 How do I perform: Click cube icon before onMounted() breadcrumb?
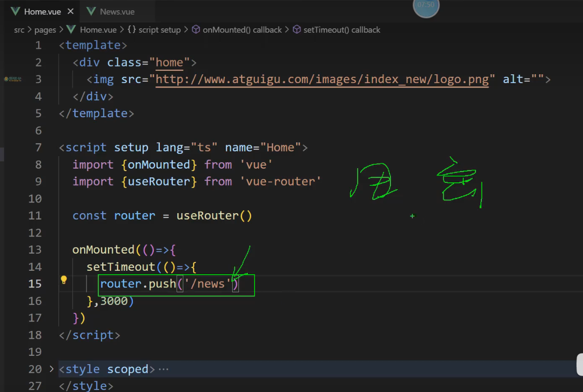pos(196,29)
